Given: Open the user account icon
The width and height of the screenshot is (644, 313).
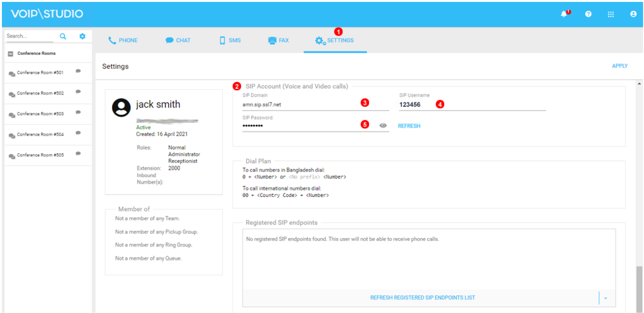Looking at the screenshot, I should click(633, 14).
